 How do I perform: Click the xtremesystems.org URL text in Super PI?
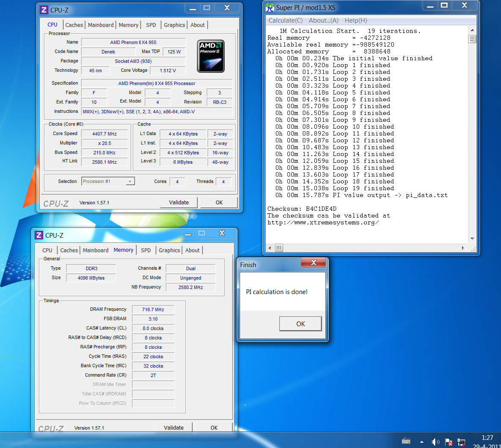[323, 223]
